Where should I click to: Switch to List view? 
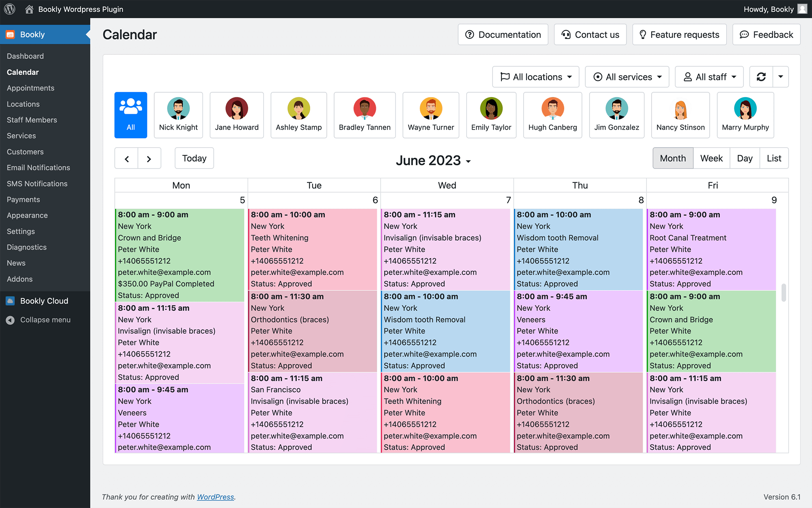pyautogui.click(x=774, y=158)
